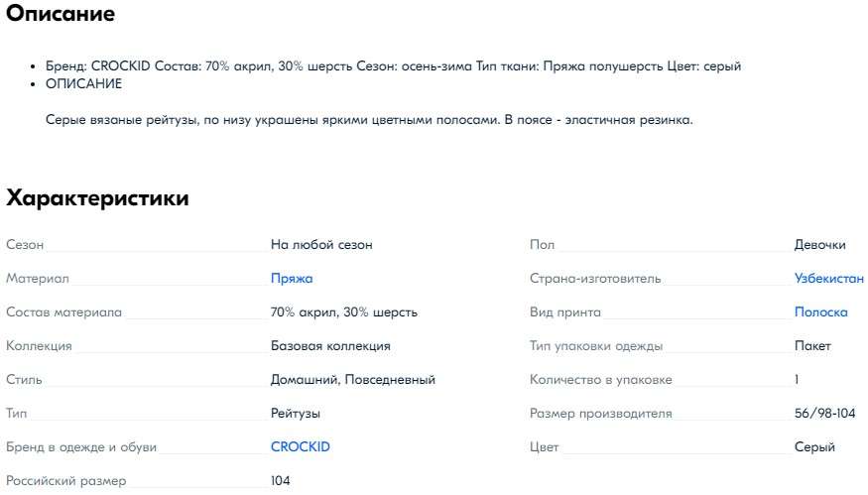The width and height of the screenshot is (868, 495).
Task: Click the Домашний, Повседневный style value
Action: click(353, 380)
